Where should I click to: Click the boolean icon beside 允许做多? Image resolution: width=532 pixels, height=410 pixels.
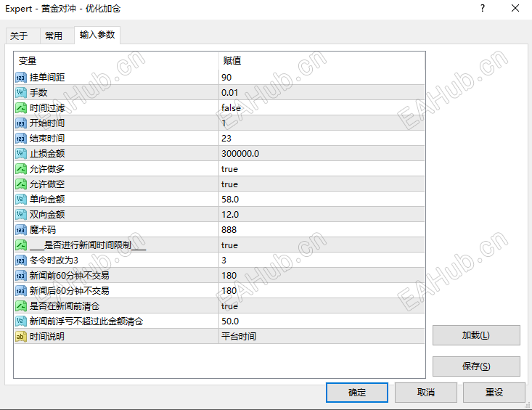(x=21, y=169)
